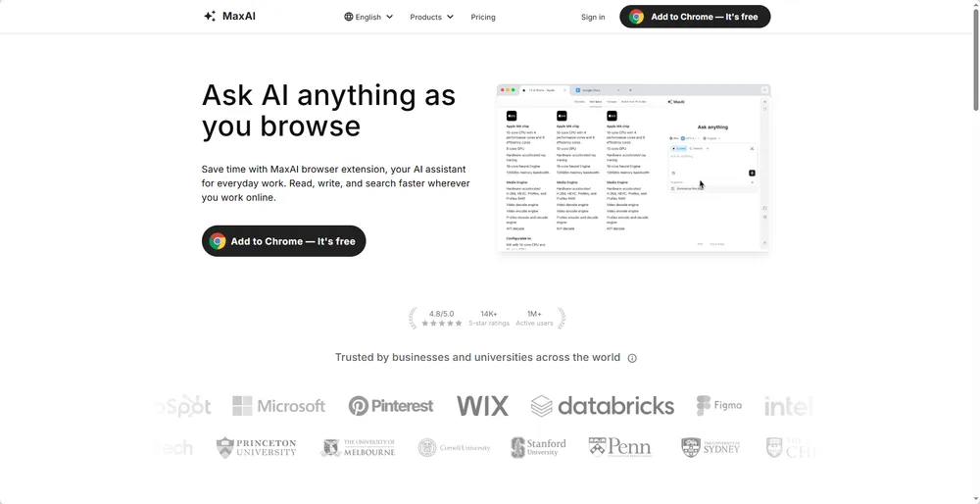The height and width of the screenshot is (504, 980).
Task: Click the University of Melbourne logo
Action: (358, 448)
